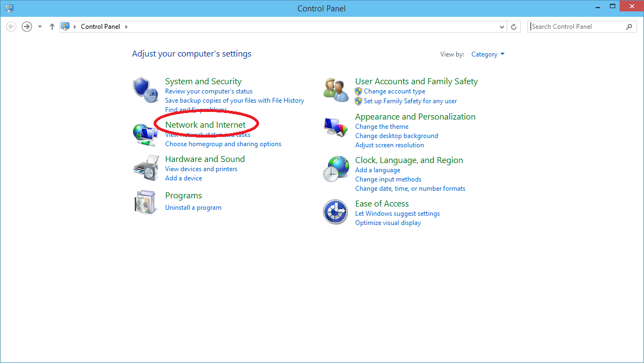The height and width of the screenshot is (363, 644).
Task: Open System and Security category
Action: (203, 82)
